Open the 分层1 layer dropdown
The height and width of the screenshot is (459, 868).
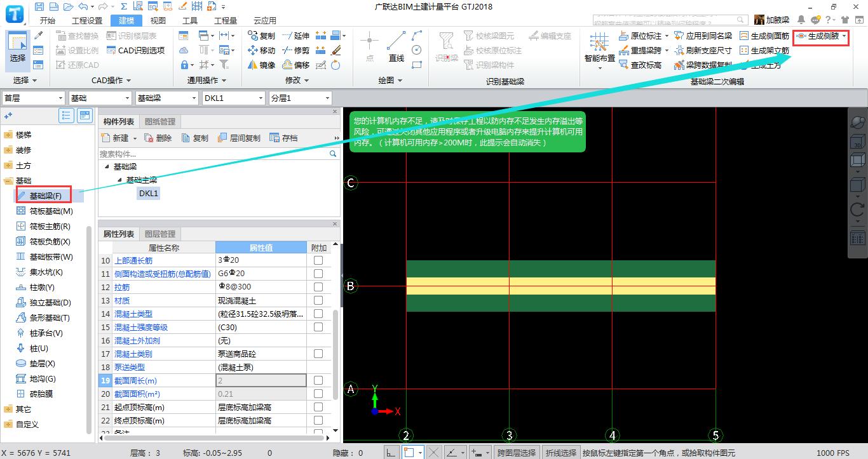300,98
